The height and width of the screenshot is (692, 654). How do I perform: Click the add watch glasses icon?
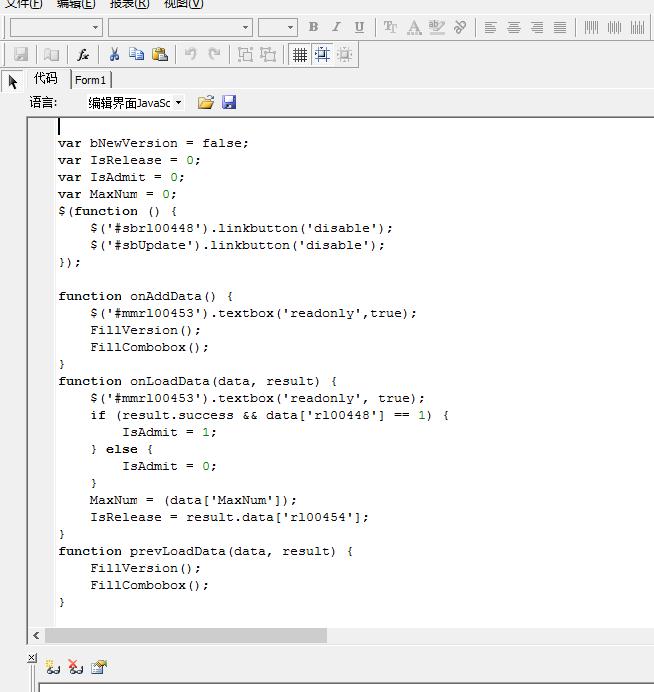tap(53, 667)
